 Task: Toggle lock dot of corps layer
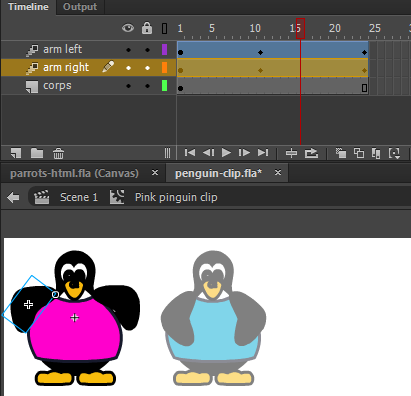pyautogui.click(x=147, y=86)
